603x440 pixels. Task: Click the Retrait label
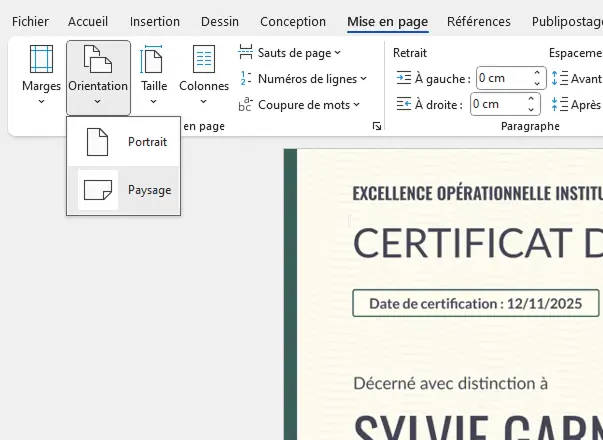(x=410, y=53)
